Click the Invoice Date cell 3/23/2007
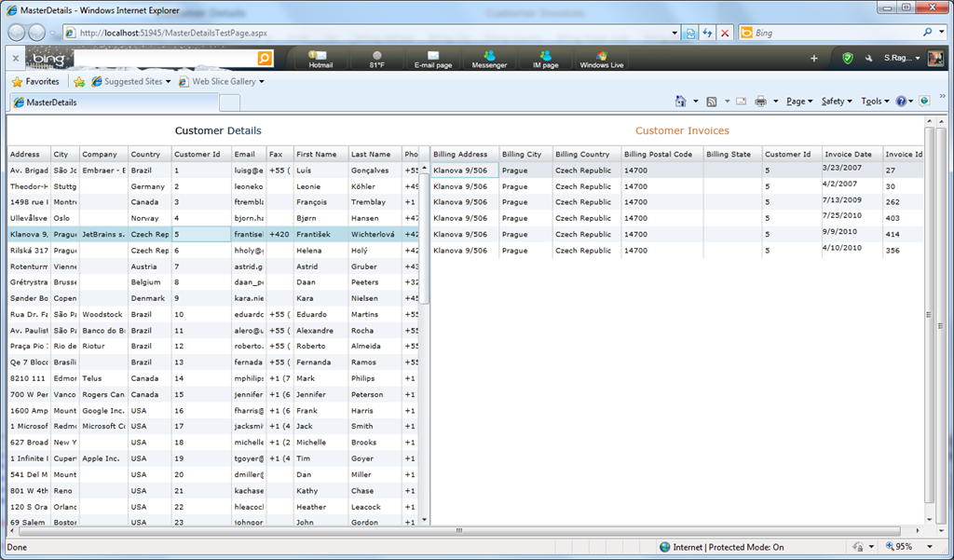954x560 pixels. [x=852, y=168]
